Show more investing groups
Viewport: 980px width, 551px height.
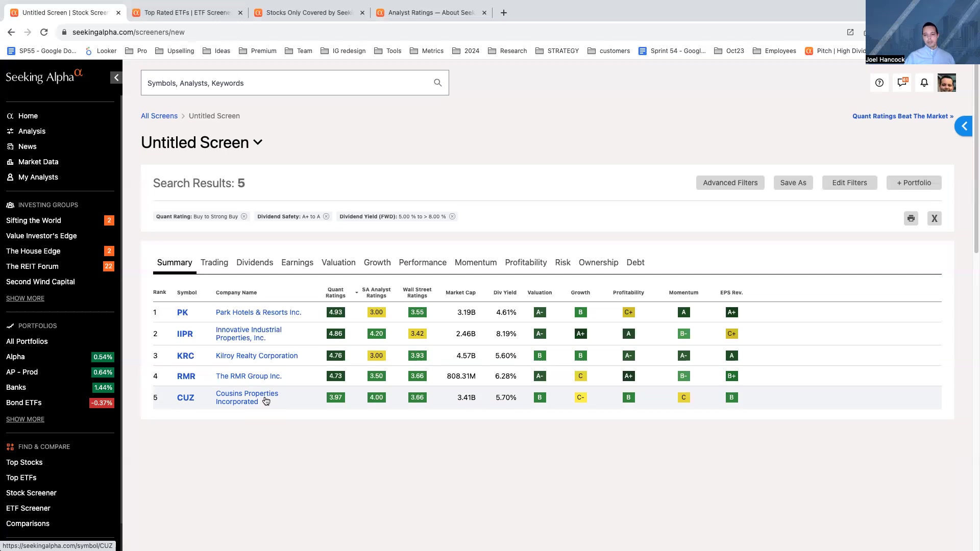point(25,298)
